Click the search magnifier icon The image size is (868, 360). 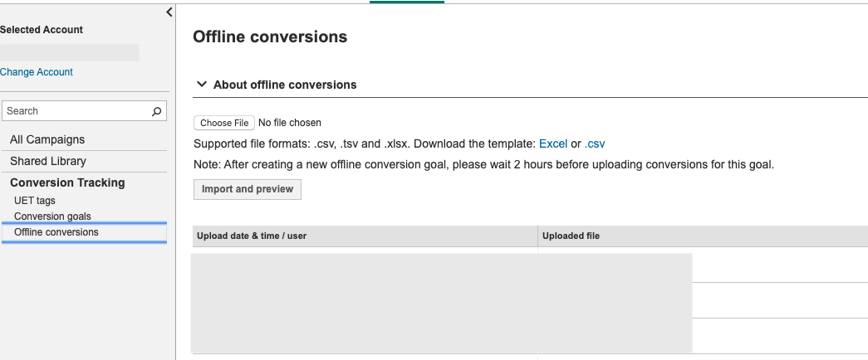pyautogui.click(x=156, y=111)
